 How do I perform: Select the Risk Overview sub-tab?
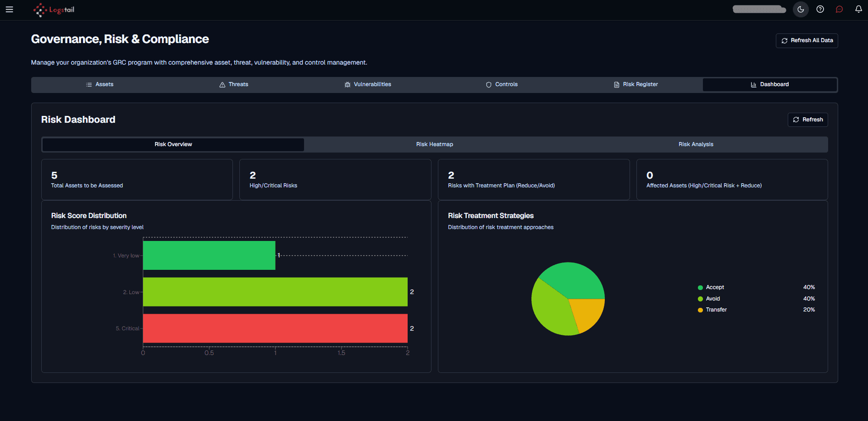(173, 145)
